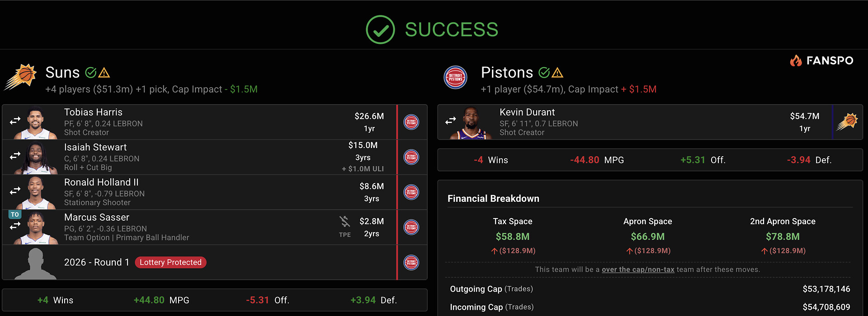Click the TO badge on Marcus Sasser

click(x=15, y=214)
